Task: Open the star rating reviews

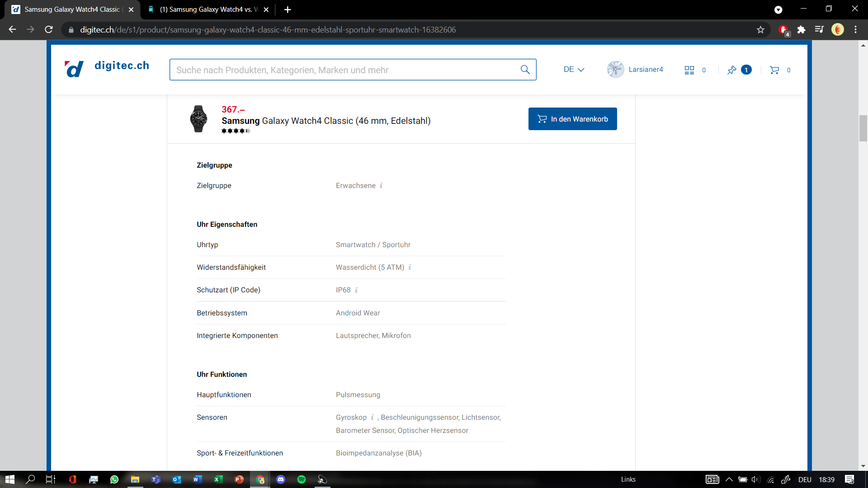Action: (236, 131)
